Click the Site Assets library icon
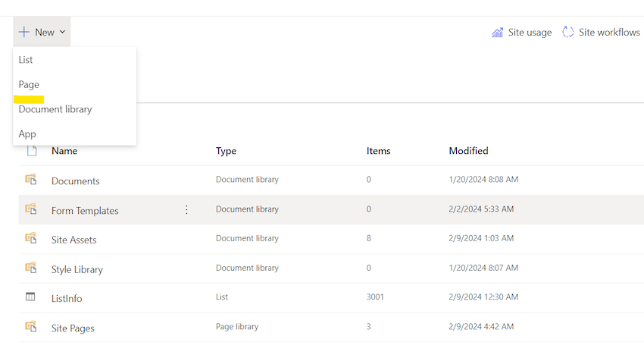644x358 pixels. (31, 239)
